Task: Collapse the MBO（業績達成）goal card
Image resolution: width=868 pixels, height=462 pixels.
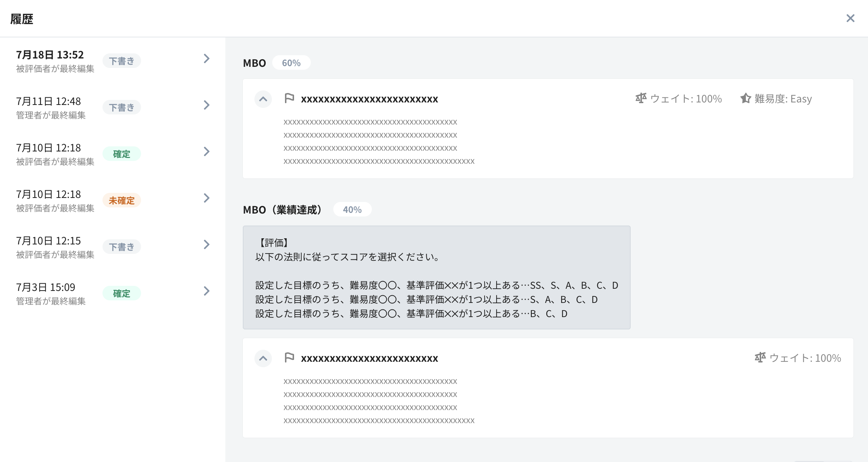Action: tap(263, 358)
